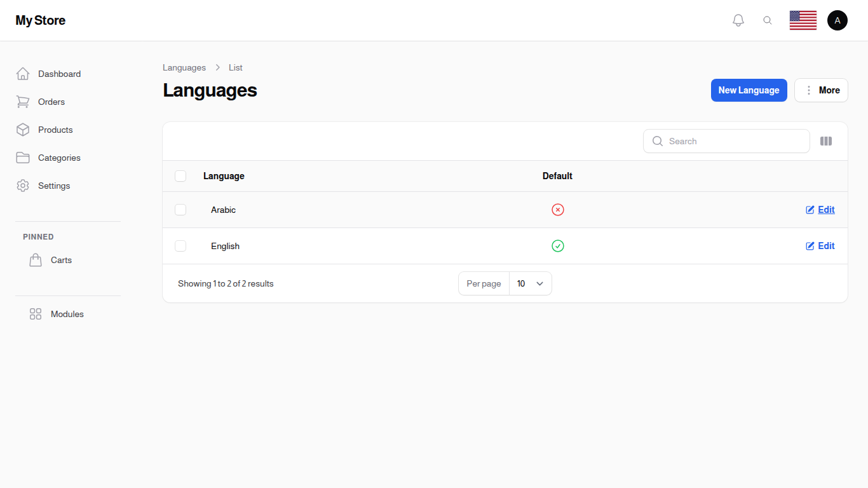
Task: Click the New Language button
Action: point(749,90)
